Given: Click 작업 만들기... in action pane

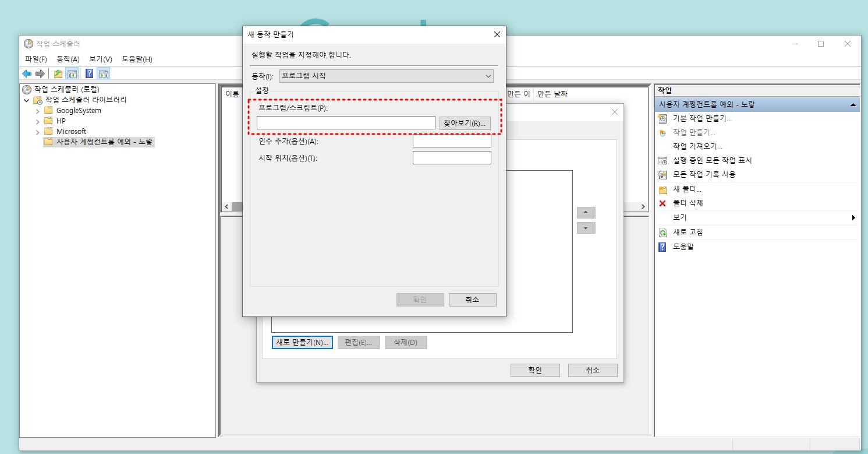Looking at the screenshot, I should pyautogui.click(x=694, y=132).
